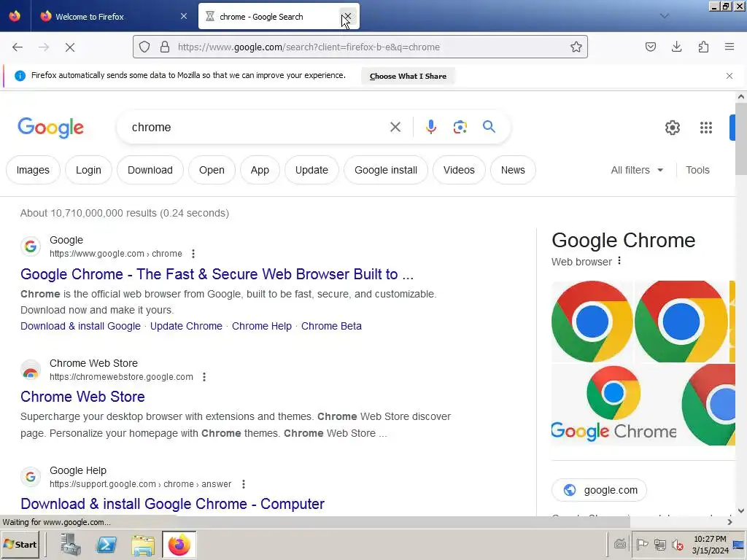Viewport: 747px width, 560px height.
Task: Open Download & install Google sitelink
Action: coord(80,326)
